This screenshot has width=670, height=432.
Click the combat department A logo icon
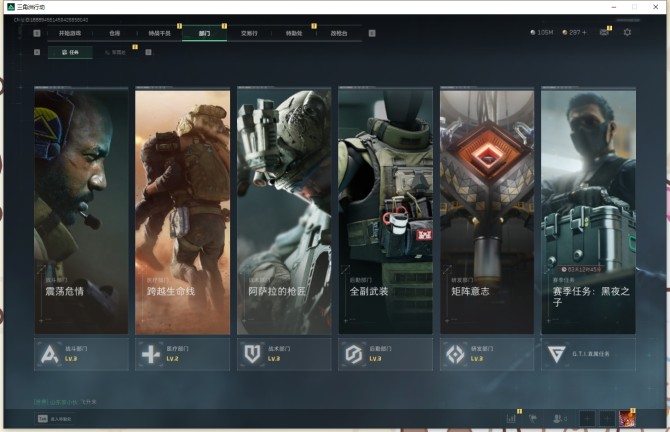[50, 354]
